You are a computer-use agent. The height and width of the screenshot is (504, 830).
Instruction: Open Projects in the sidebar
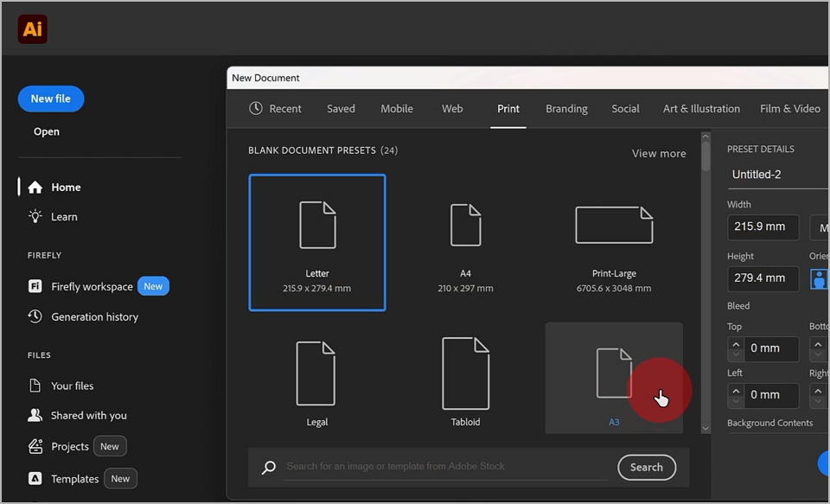point(69,446)
